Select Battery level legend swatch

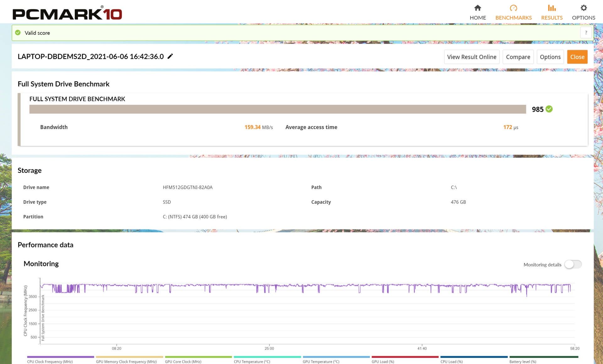(544, 357)
